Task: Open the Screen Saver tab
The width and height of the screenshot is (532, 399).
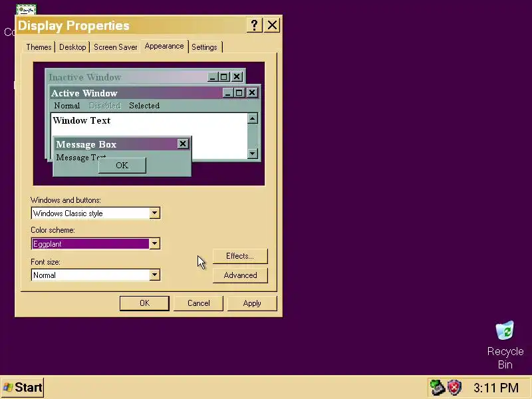Action: [116, 47]
